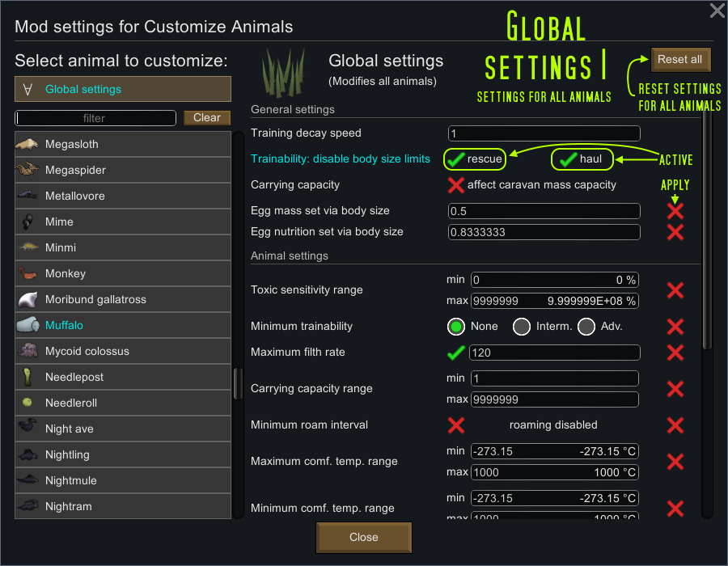The height and width of the screenshot is (566, 728).
Task: Open Monkey settings by name
Action: pyautogui.click(x=66, y=274)
